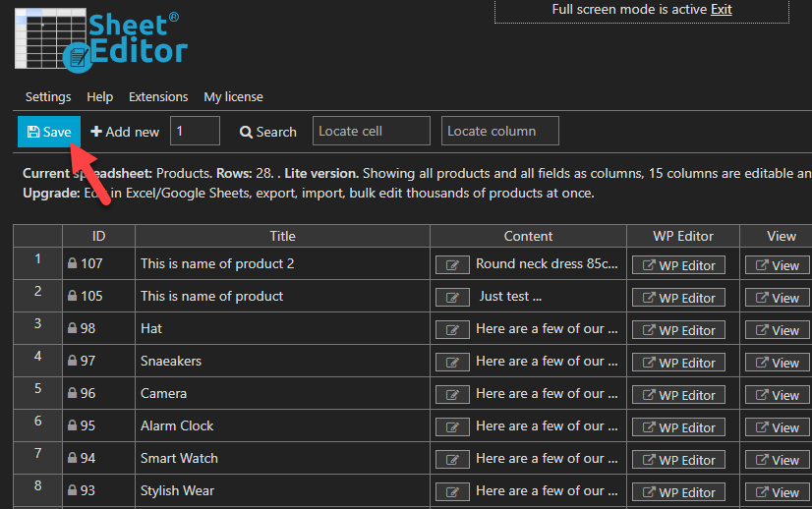Open the Settings menu
This screenshot has height=509, width=812.
[x=48, y=97]
